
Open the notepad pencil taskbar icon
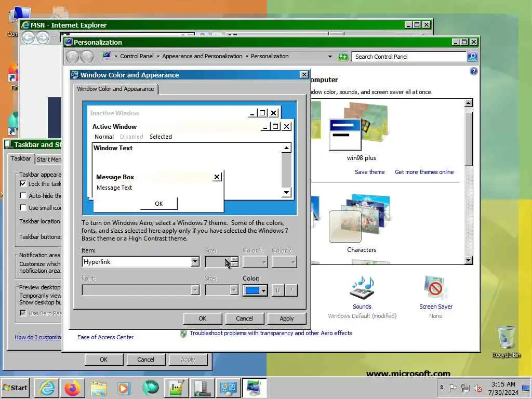[177, 388]
